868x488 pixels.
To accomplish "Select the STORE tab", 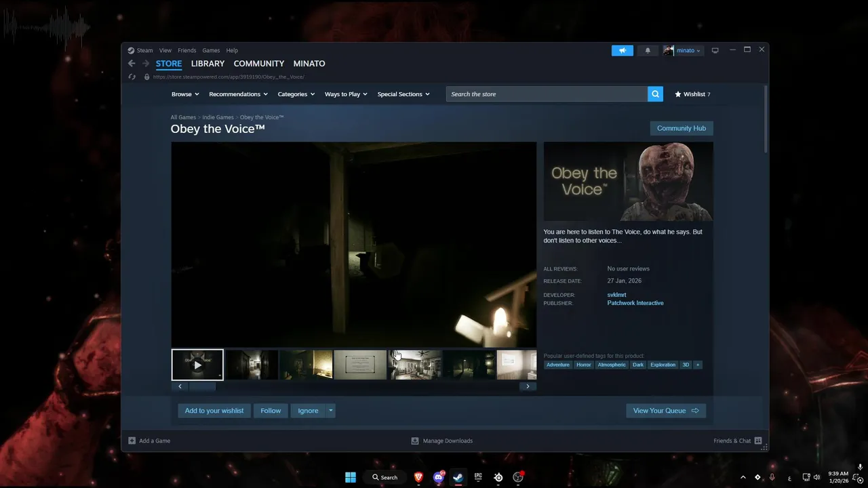I will click(x=169, y=64).
